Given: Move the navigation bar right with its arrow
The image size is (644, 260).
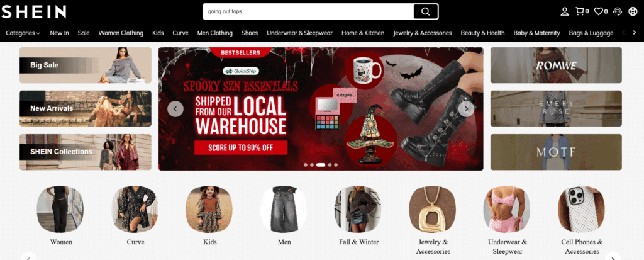Looking at the screenshot, I should [x=635, y=33].
